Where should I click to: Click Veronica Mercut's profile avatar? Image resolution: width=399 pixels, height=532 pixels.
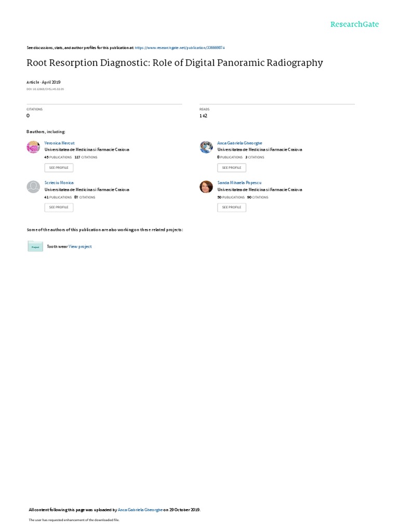point(33,147)
